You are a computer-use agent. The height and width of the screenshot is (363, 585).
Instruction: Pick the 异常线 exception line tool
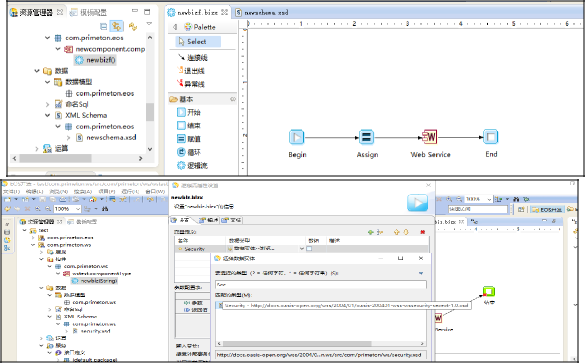tap(191, 84)
